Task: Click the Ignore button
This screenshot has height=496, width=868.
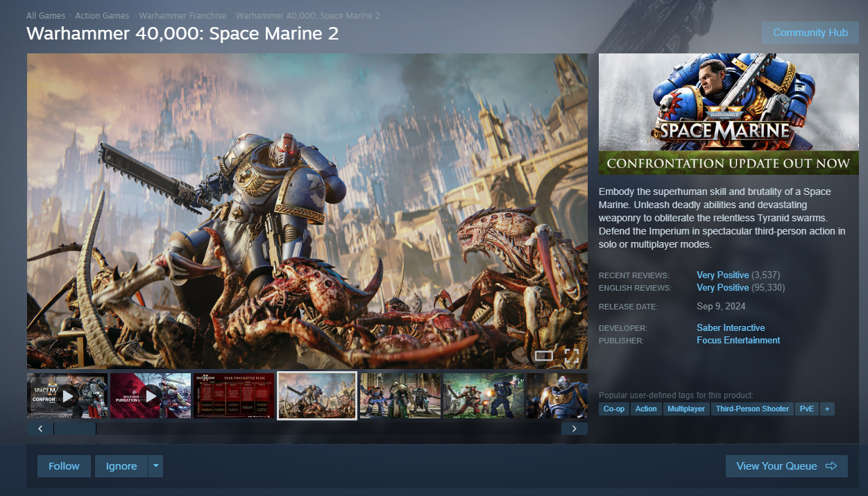Action: pyautogui.click(x=121, y=466)
